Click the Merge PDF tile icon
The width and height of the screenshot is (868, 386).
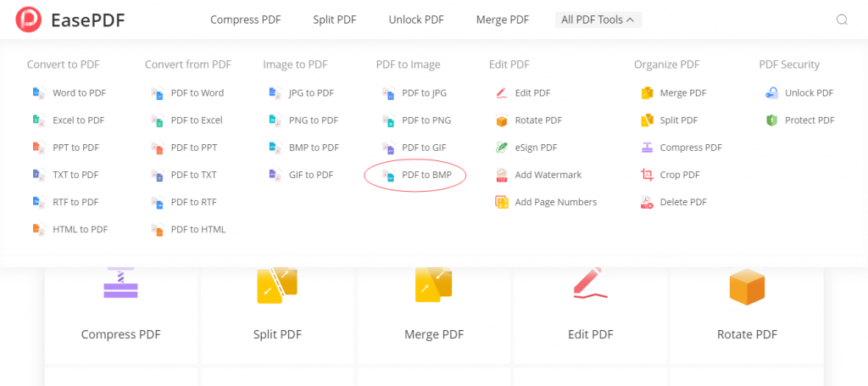[434, 286]
